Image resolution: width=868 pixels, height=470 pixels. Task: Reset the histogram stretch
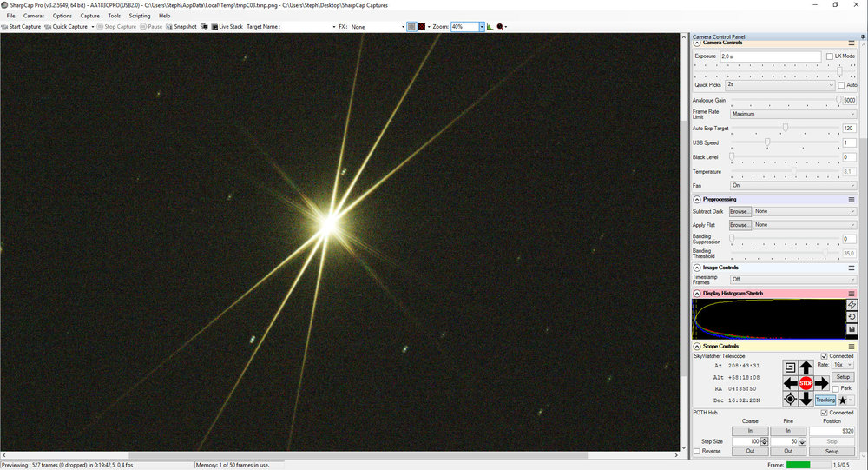(x=852, y=317)
